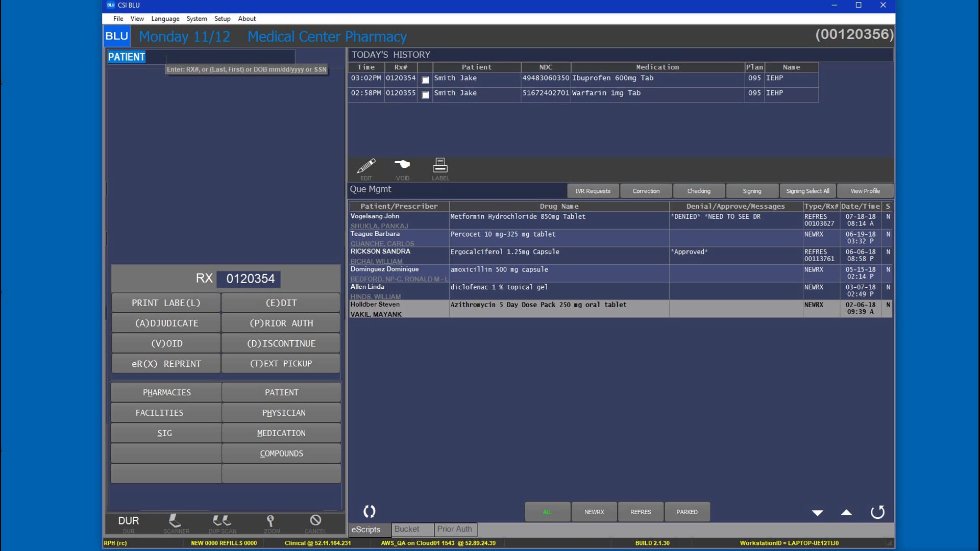Enable the ALL queue filter
This screenshot has height=551, width=980.
click(547, 512)
